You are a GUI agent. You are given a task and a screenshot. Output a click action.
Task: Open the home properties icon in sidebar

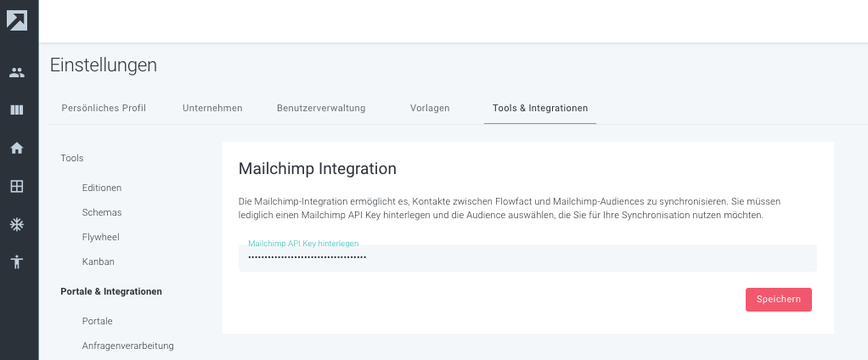point(17,148)
